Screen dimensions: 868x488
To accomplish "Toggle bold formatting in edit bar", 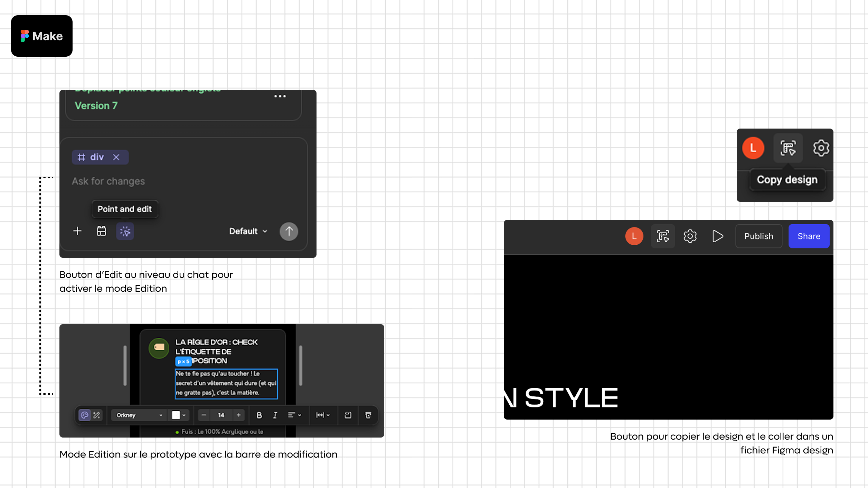I will pyautogui.click(x=259, y=415).
